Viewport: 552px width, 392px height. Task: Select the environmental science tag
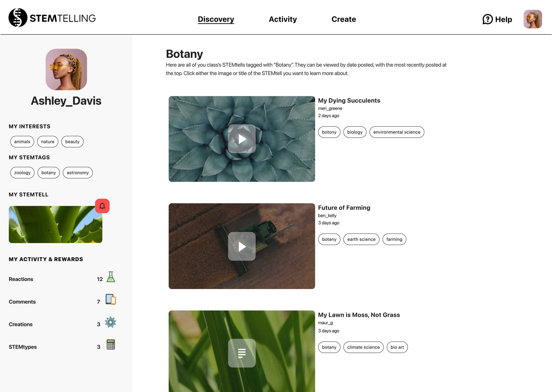coord(396,132)
